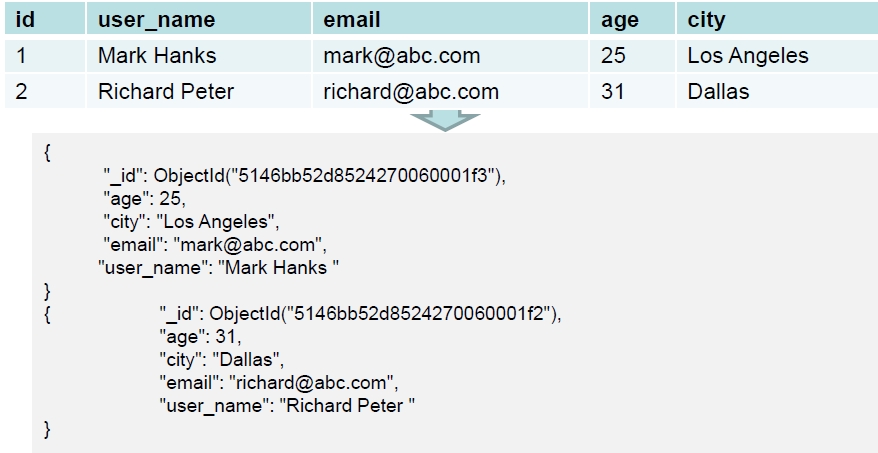Click the "user_name" column header
Screen dimensions: 878x453
pos(156,19)
